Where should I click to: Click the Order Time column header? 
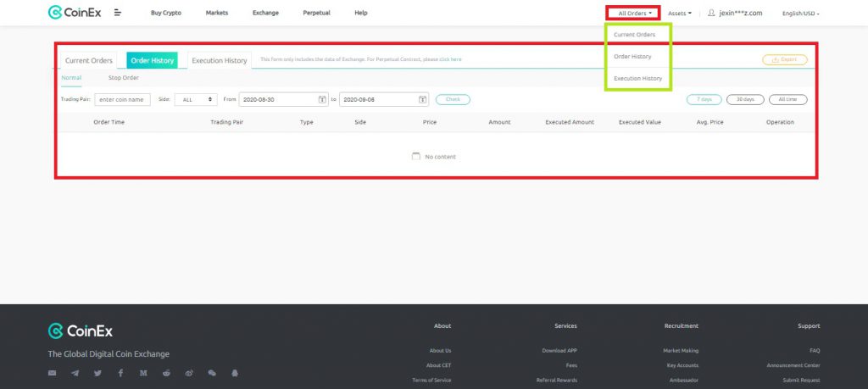point(109,122)
